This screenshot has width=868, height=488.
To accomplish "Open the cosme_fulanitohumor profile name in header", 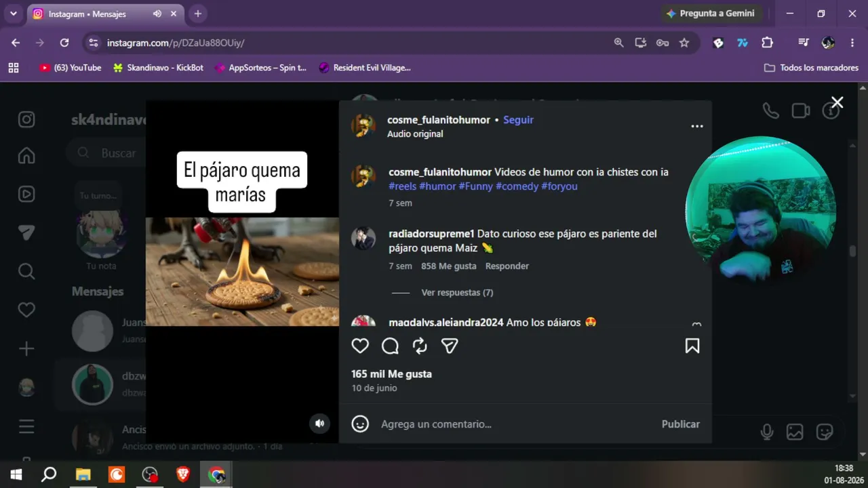I will pyautogui.click(x=439, y=120).
